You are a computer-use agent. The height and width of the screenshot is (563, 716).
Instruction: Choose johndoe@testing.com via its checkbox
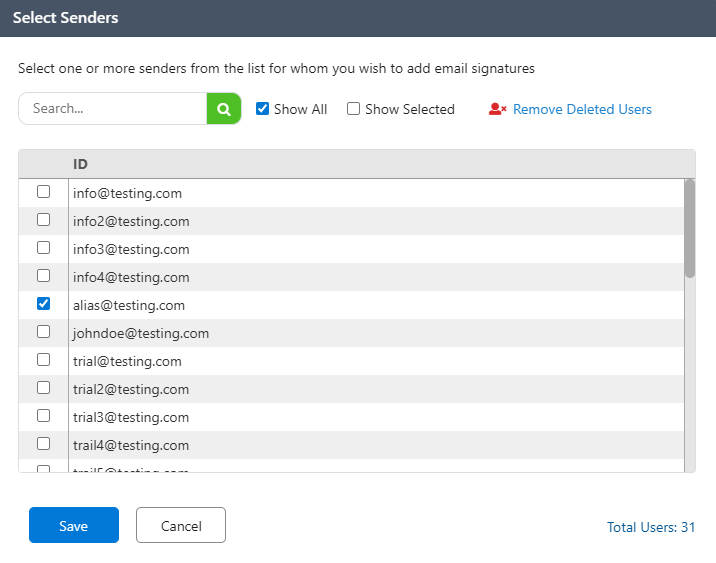point(43,332)
